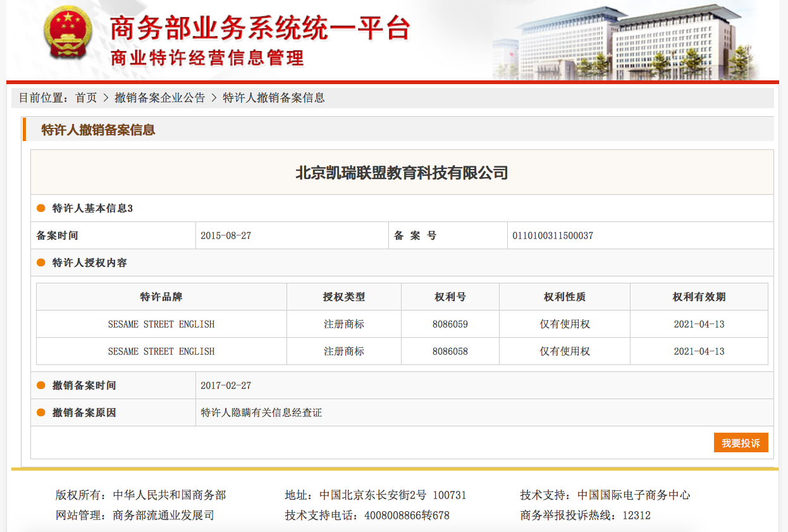Viewport: 788px width, 532px height.
Task: Click the 特许人撤销备案信息 section heading
Action: (98, 130)
